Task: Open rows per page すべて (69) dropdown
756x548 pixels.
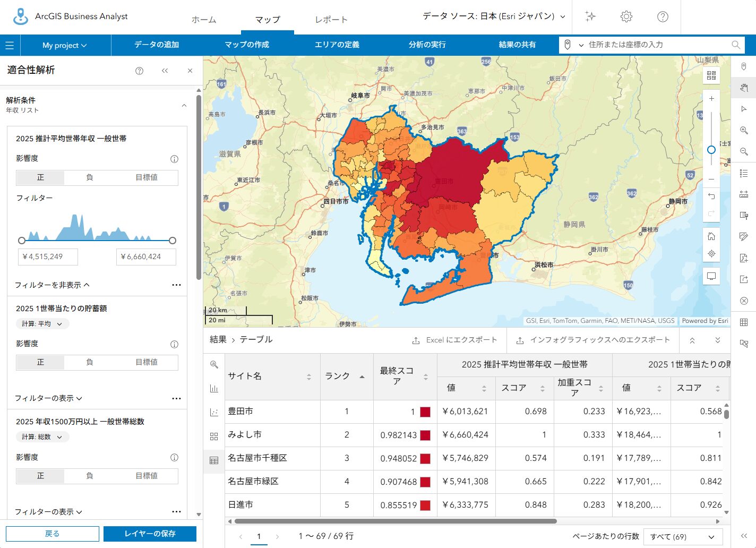Action: (682, 537)
